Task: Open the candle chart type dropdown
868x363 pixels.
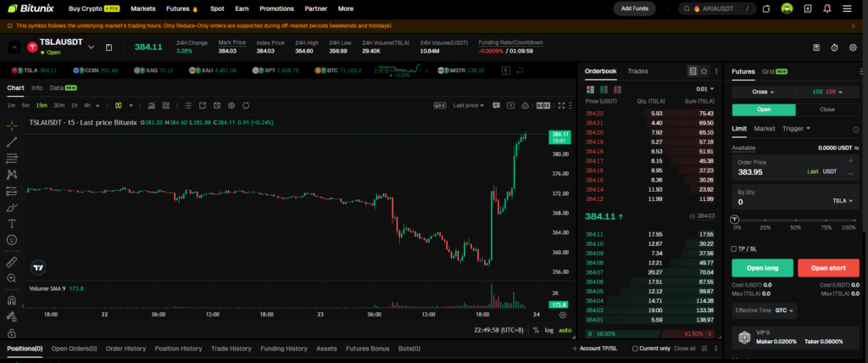Action: 131,105
